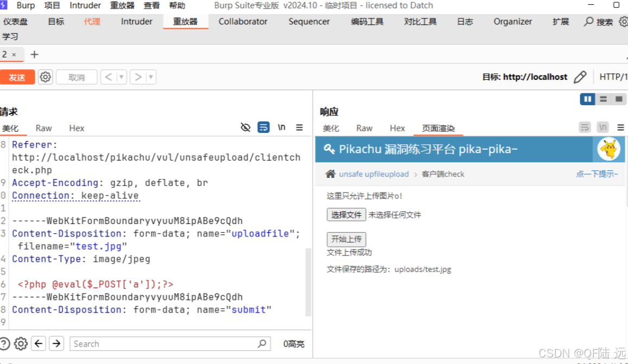The width and height of the screenshot is (628, 364).
Task: Switch to 目标 tab
Action: coord(56,22)
